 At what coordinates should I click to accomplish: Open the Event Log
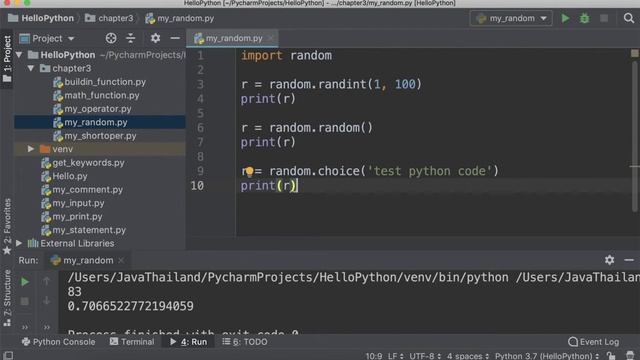coord(594,342)
